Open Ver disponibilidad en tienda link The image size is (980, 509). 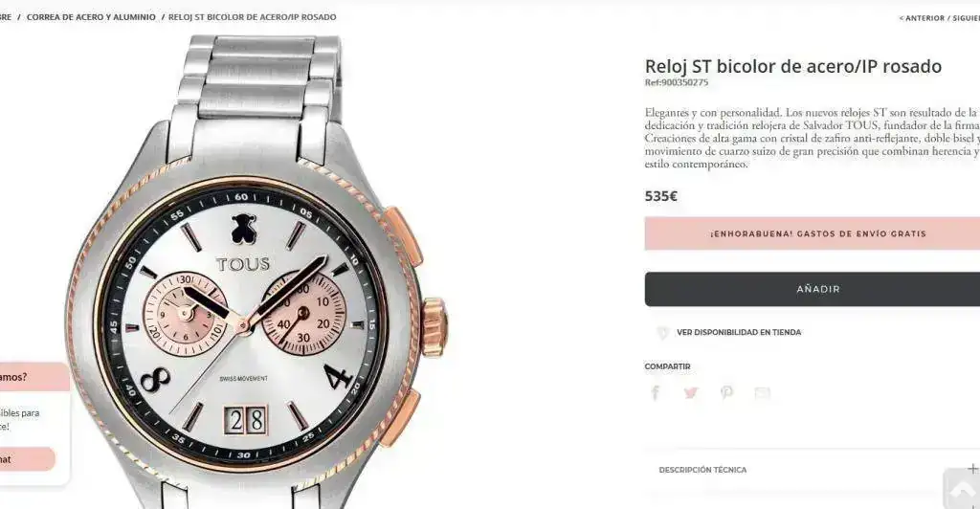click(739, 332)
